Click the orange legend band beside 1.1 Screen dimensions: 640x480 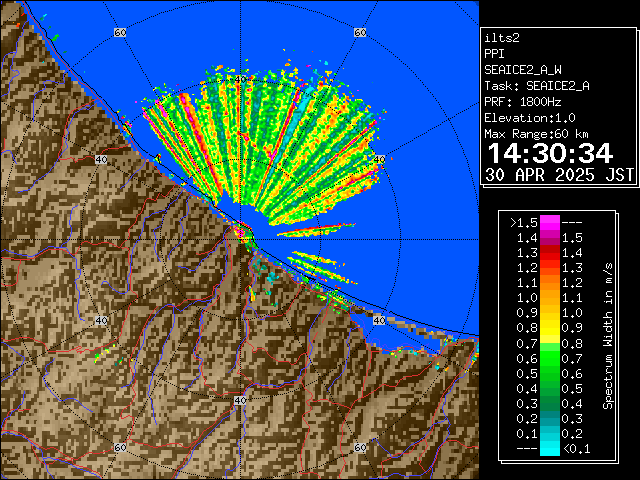click(x=549, y=283)
